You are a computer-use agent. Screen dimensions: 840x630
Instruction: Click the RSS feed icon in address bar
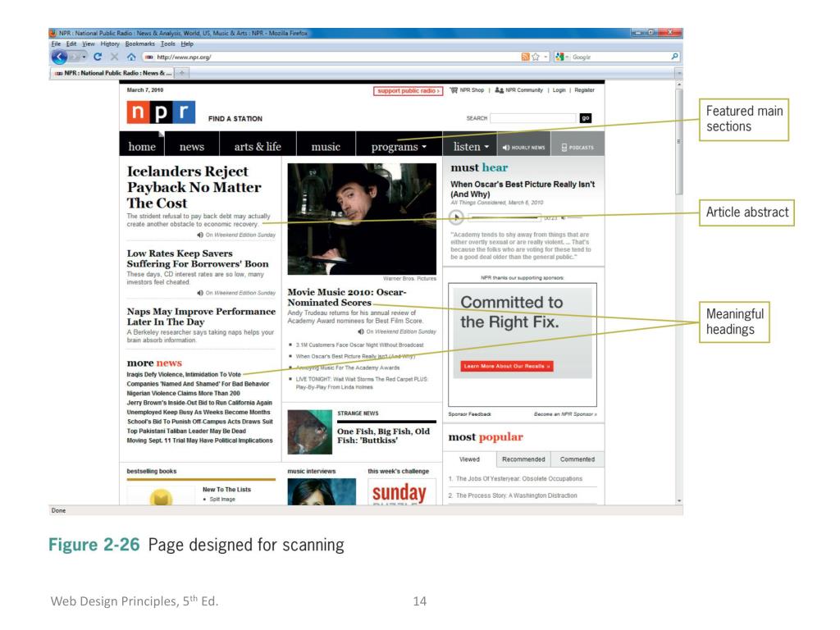(525, 57)
